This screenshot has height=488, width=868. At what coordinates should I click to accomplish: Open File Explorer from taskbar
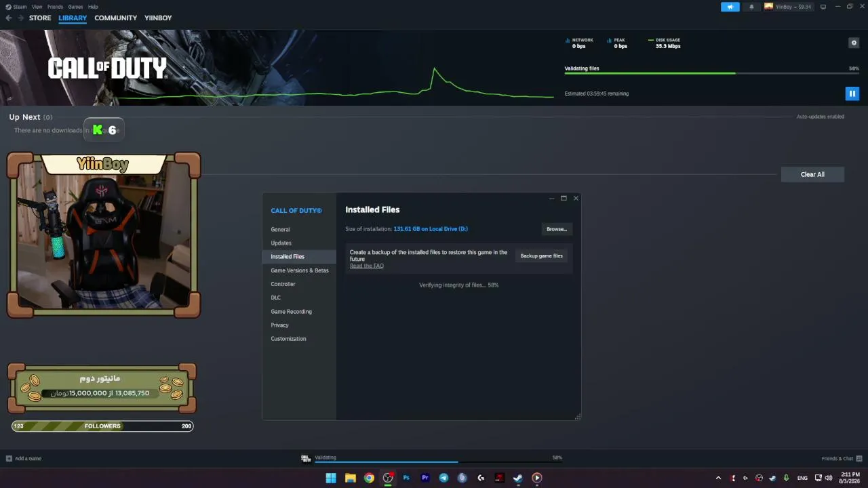[x=351, y=478]
